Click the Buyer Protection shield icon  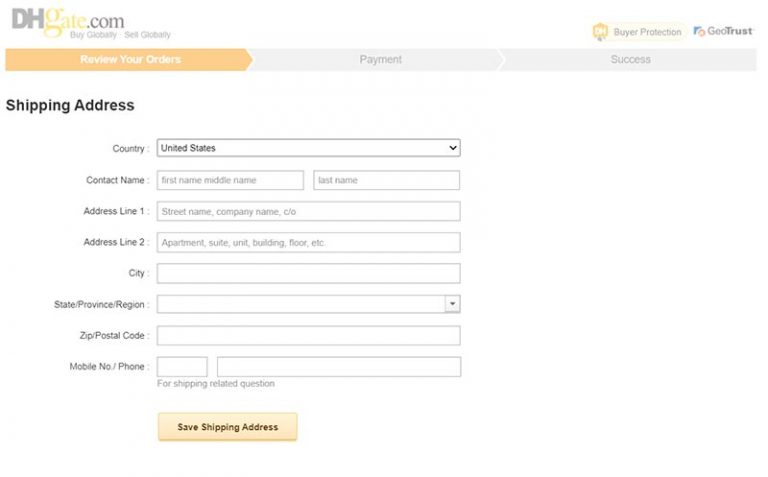point(600,32)
